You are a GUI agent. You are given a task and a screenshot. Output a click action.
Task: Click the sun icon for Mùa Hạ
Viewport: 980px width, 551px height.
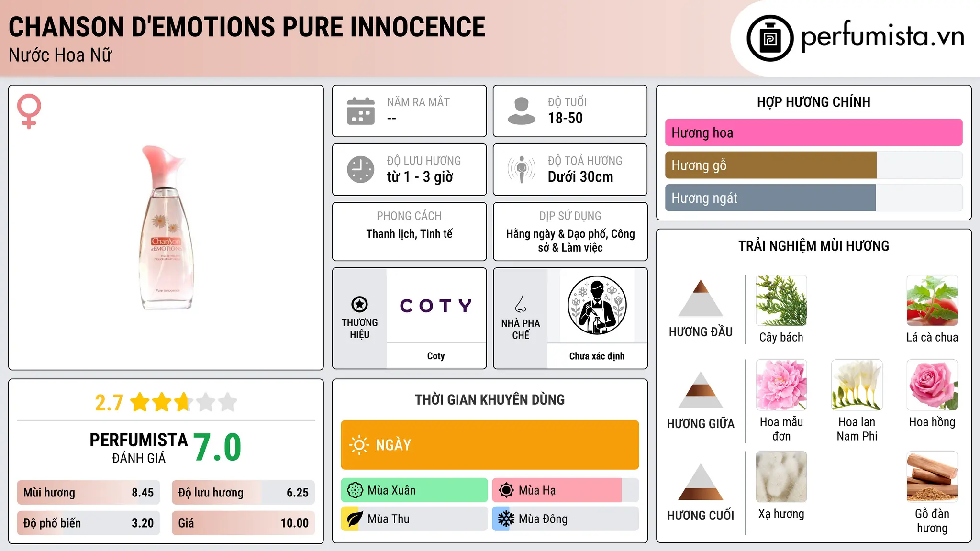click(x=506, y=490)
